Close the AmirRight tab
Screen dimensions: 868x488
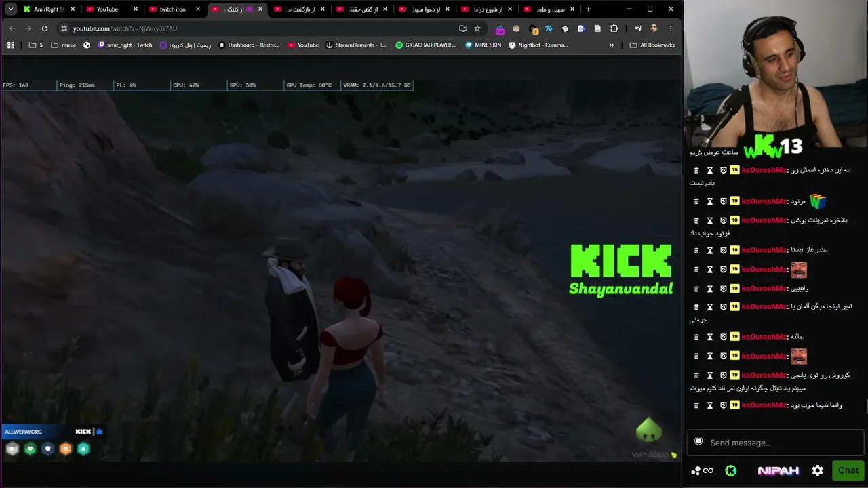73,9
